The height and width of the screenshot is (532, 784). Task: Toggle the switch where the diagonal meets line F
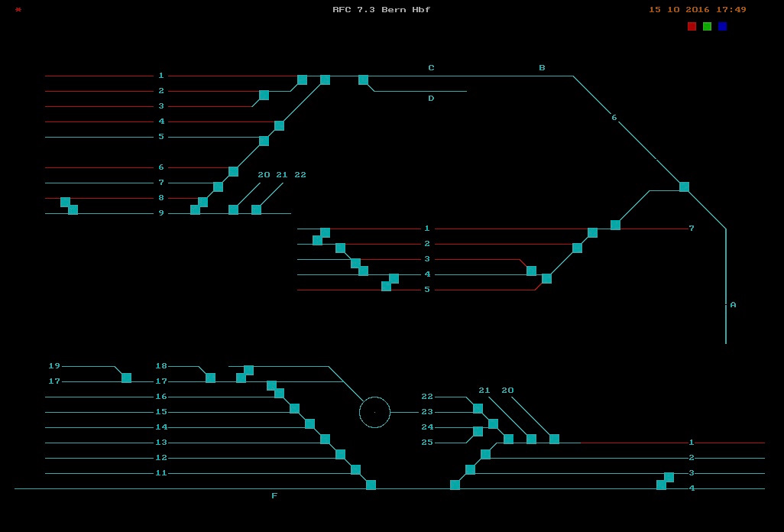(x=371, y=485)
